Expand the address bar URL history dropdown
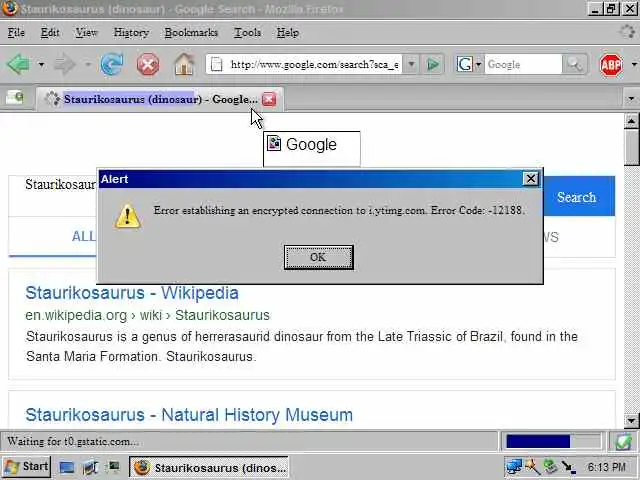Screen dimensions: 640x480 [x=411, y=64]
